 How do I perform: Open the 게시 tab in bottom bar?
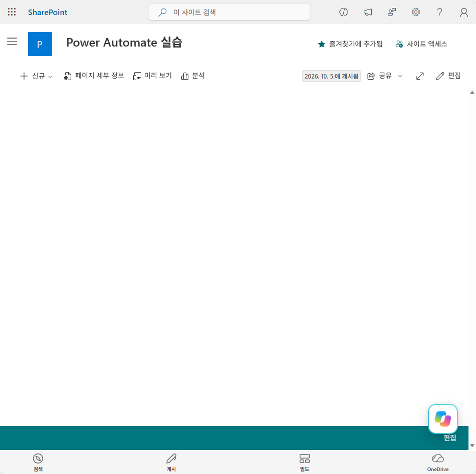tap(171, 462)
